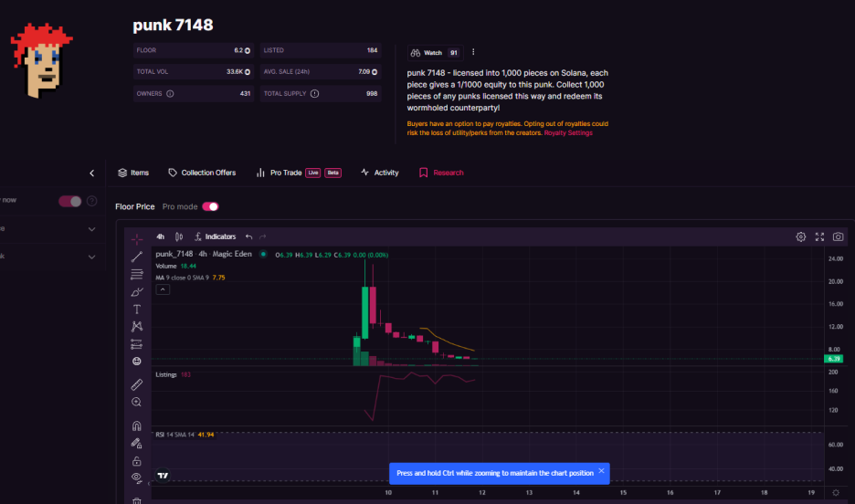Open the time axis settings gear

(836, 492)
